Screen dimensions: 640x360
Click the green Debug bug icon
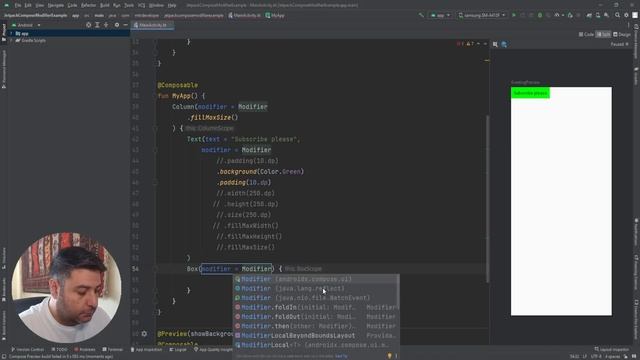click(x=540, y=15)
